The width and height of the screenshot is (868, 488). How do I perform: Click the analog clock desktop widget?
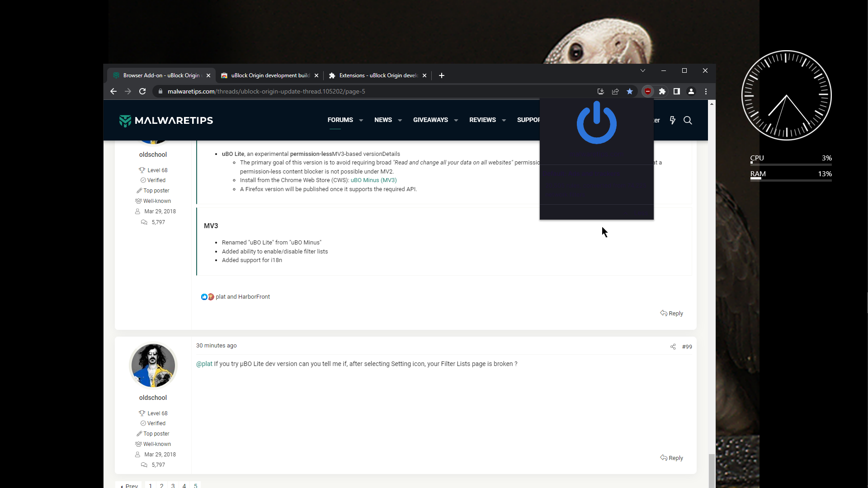pos(787,95)
